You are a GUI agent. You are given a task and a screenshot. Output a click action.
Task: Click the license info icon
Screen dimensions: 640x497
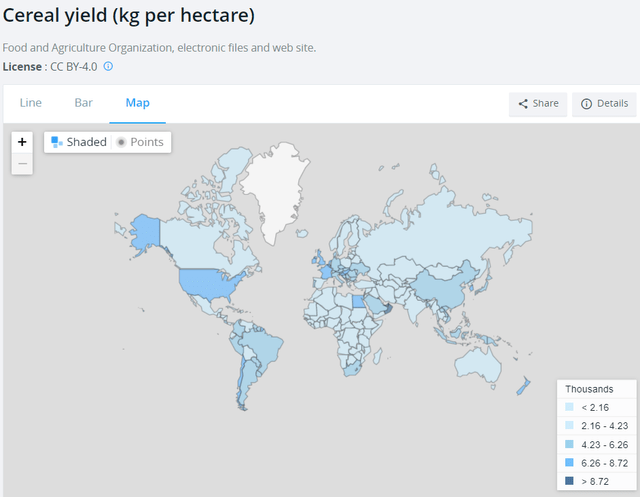click(108, 67)
